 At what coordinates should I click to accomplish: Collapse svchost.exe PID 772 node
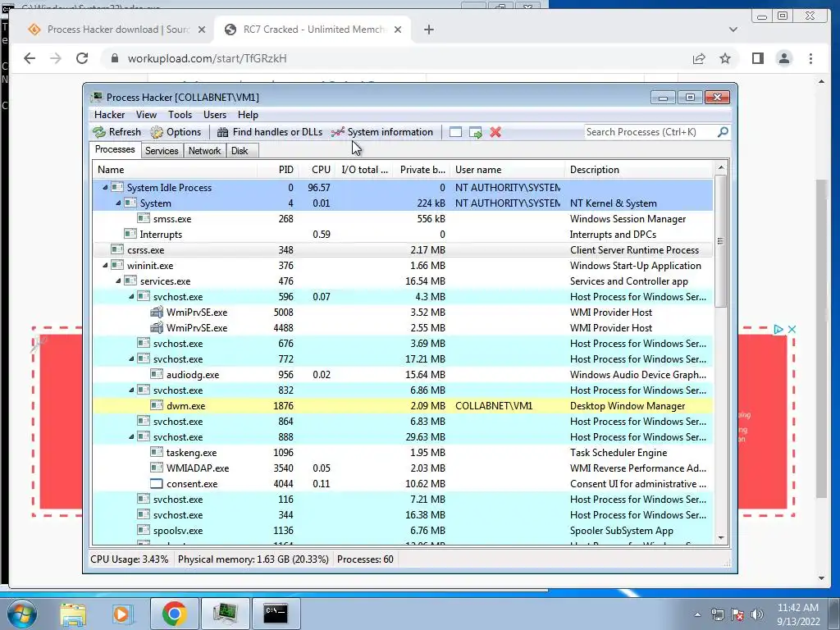tap(131, 359)
